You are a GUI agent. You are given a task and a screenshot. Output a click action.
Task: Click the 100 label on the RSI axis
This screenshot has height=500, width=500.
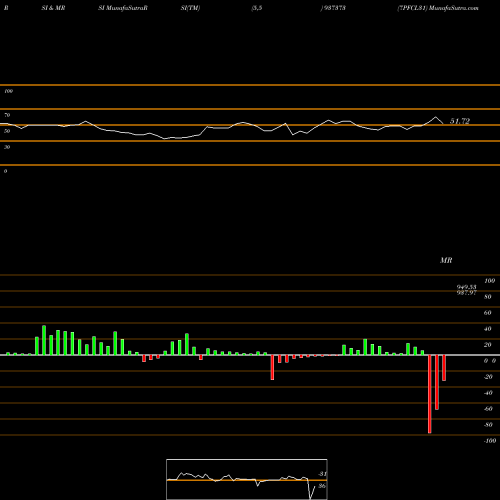coord(8,91)
